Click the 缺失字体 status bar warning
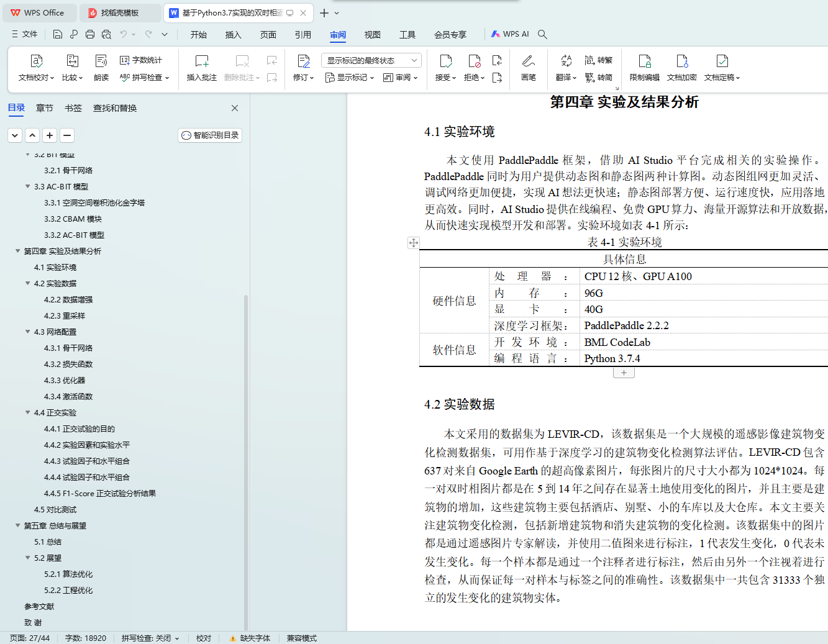828x644 pixels. (x=250, y=638)
